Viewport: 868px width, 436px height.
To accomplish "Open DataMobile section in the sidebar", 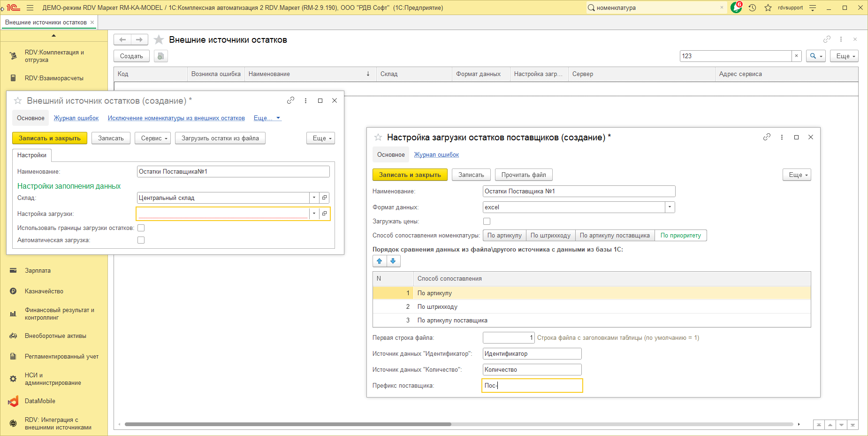I will (40, 401).
